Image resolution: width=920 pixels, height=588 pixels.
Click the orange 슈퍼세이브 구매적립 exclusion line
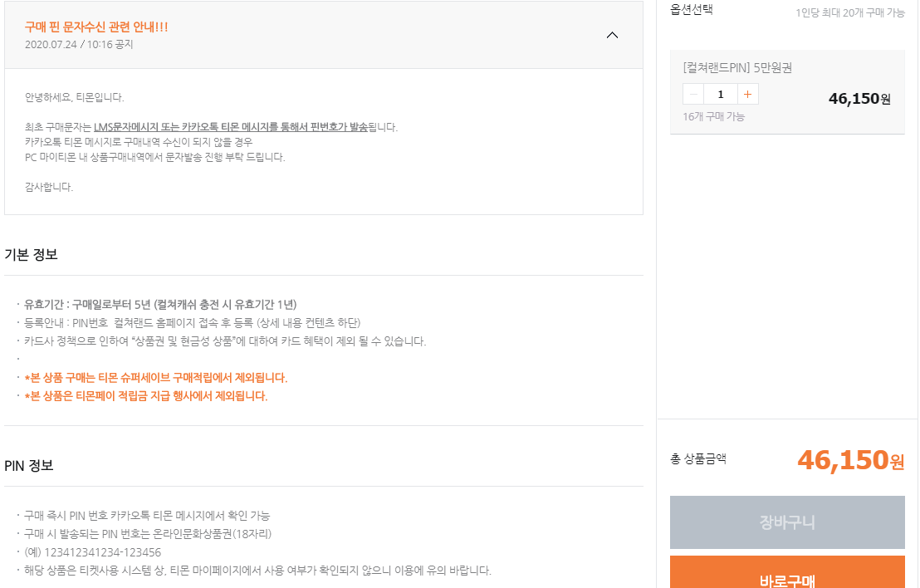tap(155, 377)
